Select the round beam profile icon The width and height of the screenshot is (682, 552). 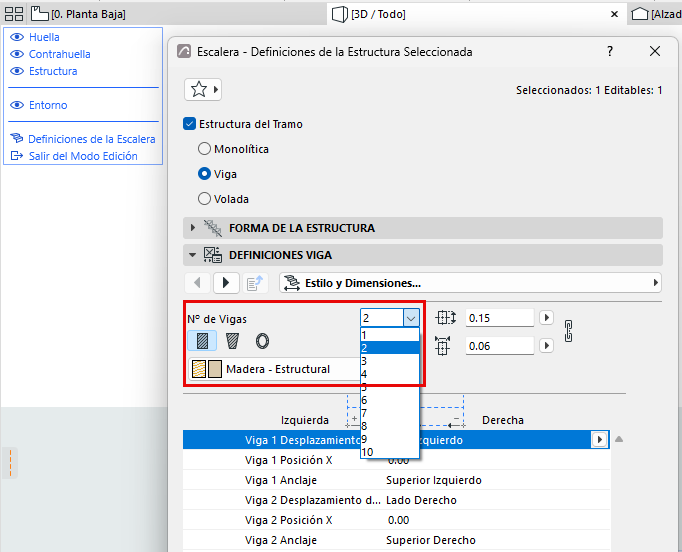pos(262,341)
